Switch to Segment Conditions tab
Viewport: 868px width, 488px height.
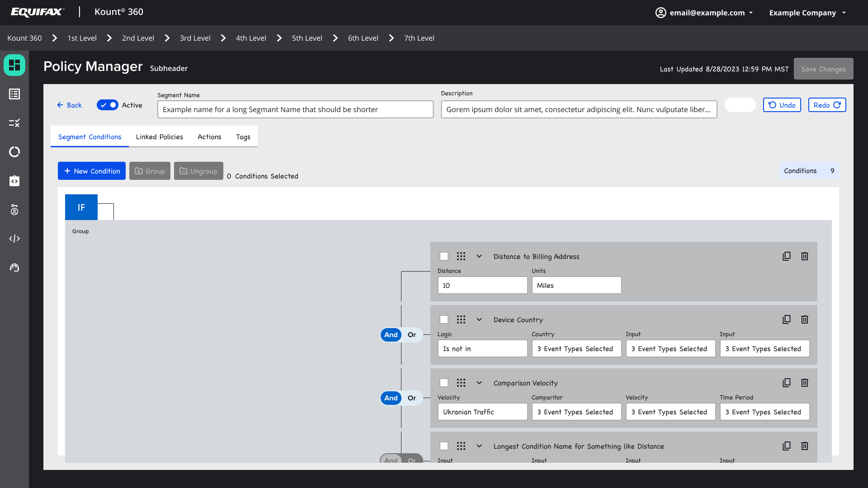(x=90, y=136)
